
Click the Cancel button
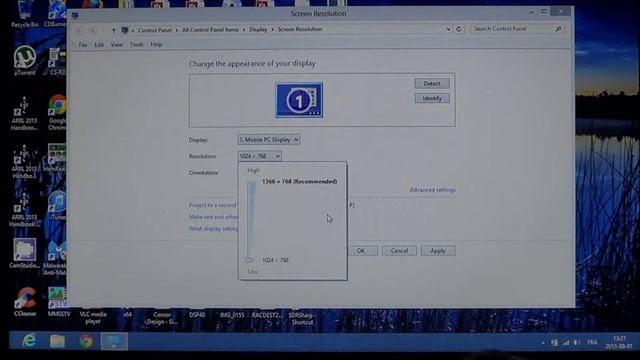tap(399, 251)
